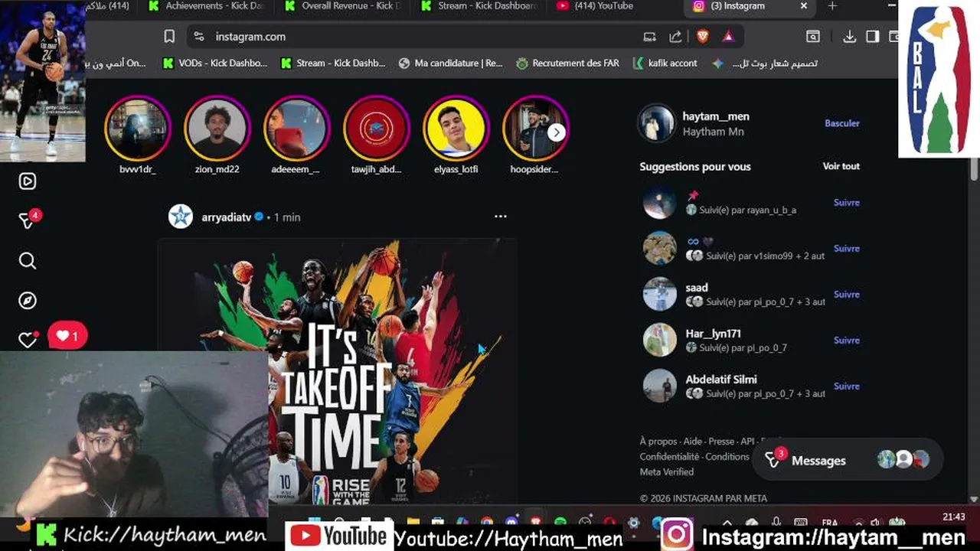Click the share page icon in address bar
Viewport: 980px width, 551px height.
(675, 37)
